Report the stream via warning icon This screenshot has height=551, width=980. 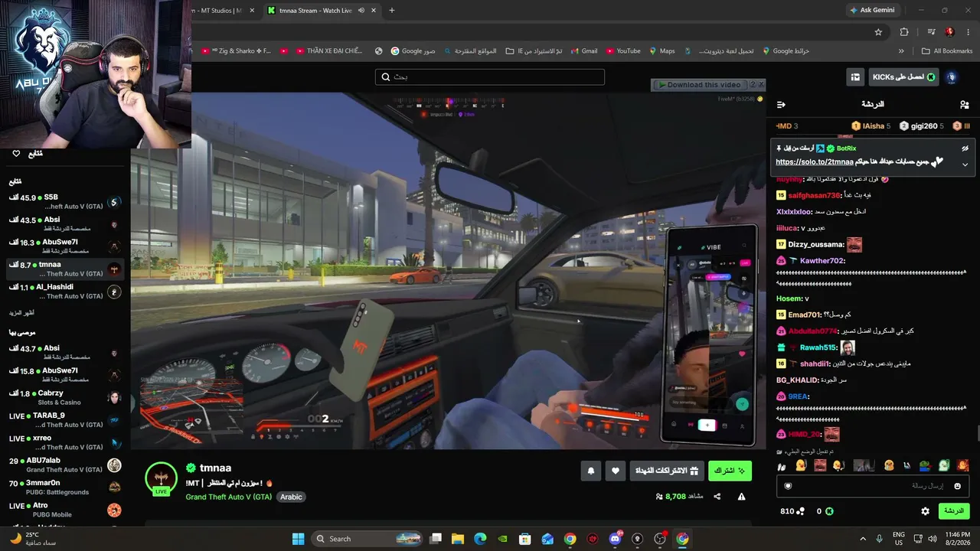tap(741, 497)
